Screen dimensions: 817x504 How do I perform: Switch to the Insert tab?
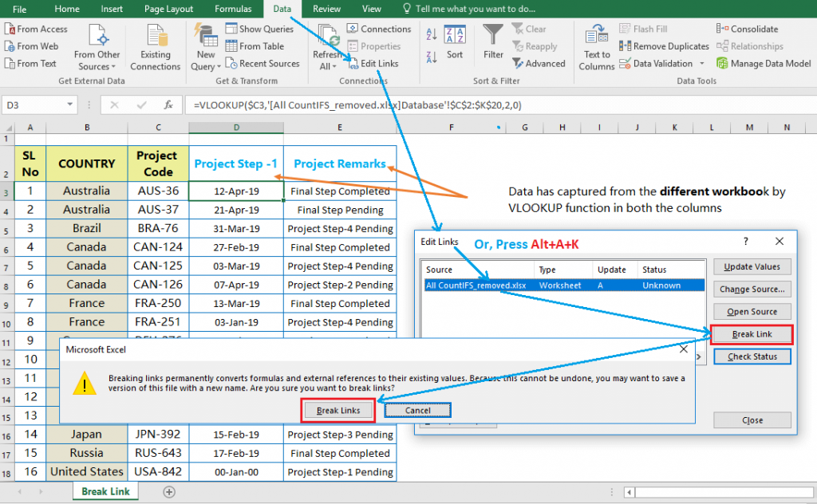(112, 9)
